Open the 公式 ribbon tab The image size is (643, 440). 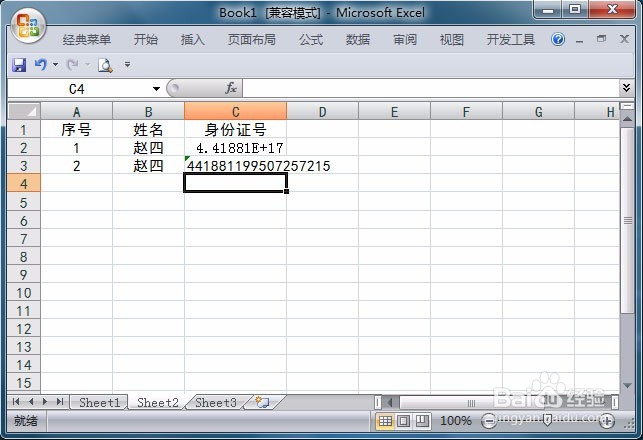coord(311,40)
